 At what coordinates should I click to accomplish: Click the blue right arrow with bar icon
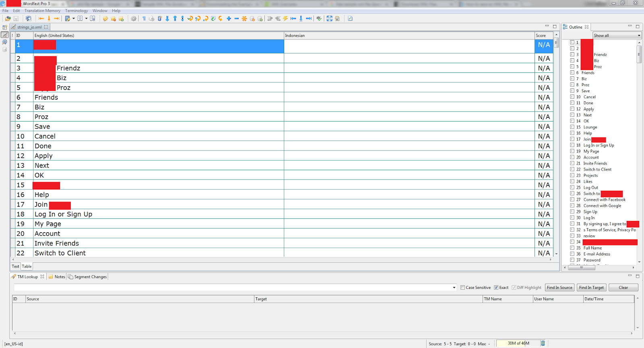click(x=309, y=19)
